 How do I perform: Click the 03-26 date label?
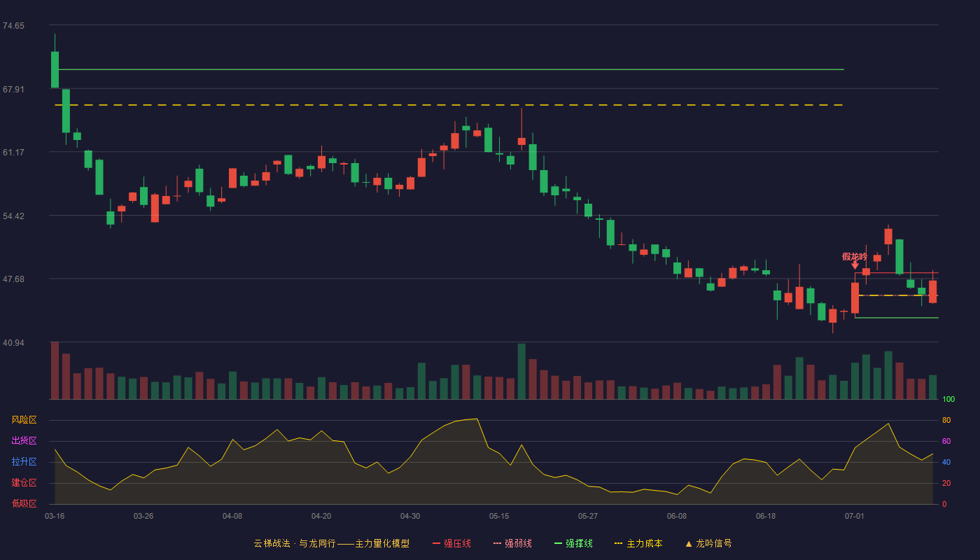(143, 516)
